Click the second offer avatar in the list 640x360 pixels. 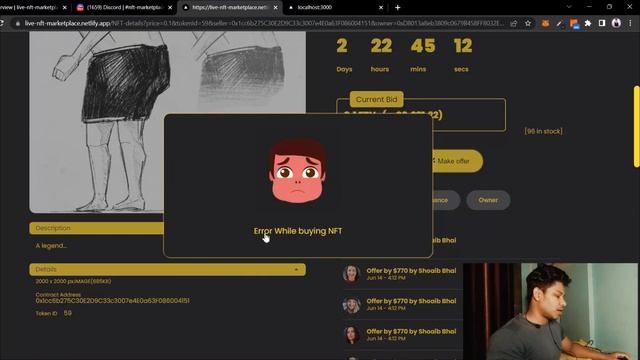(x=351, y=304)
